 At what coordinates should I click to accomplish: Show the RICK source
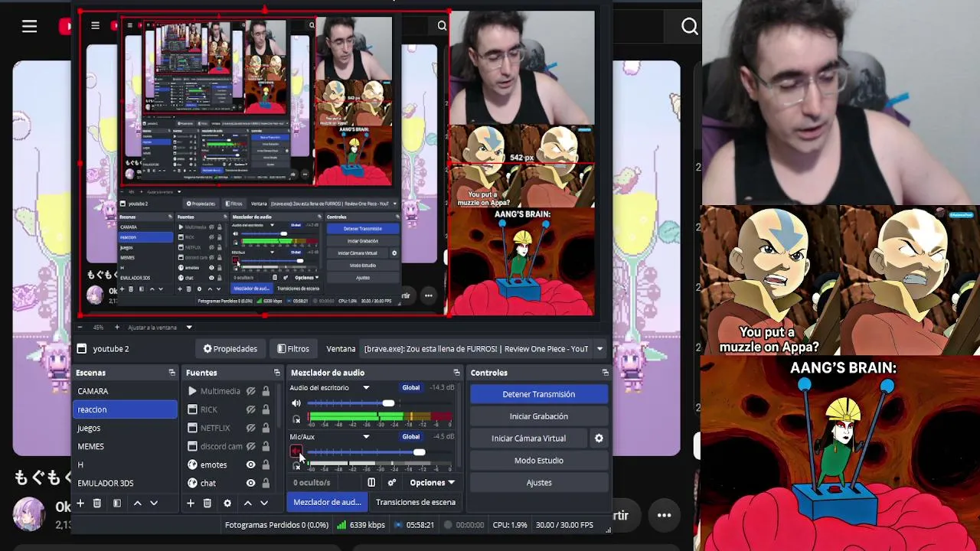[x=250, y=409]
